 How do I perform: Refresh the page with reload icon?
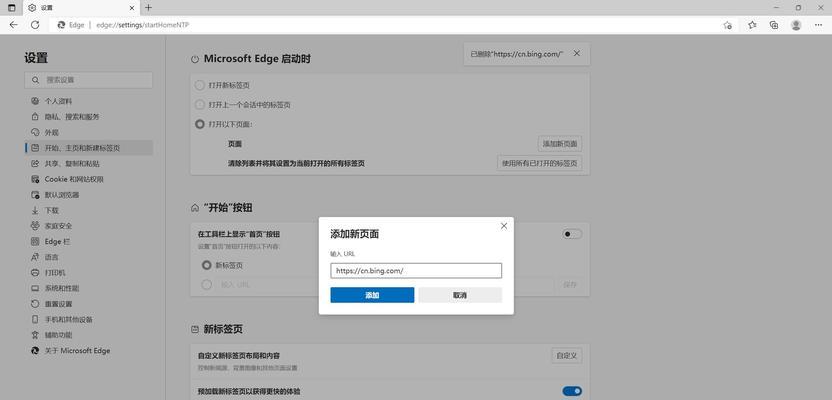(35, 25)
